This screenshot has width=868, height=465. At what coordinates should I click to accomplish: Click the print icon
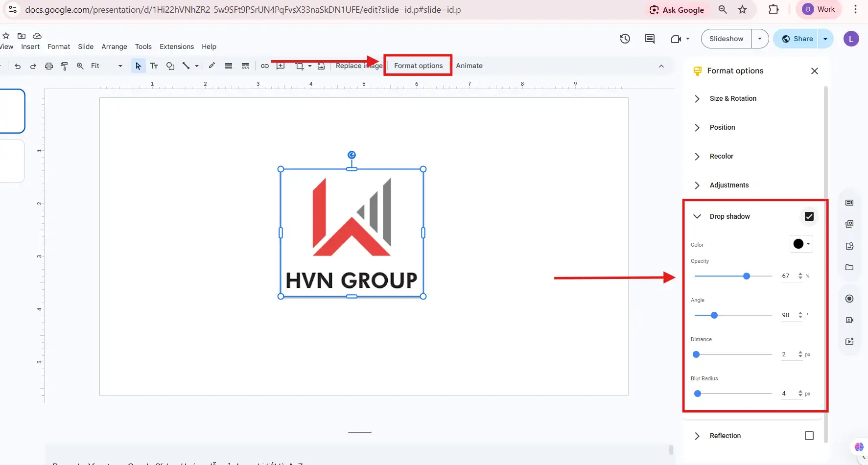(49, 66)
